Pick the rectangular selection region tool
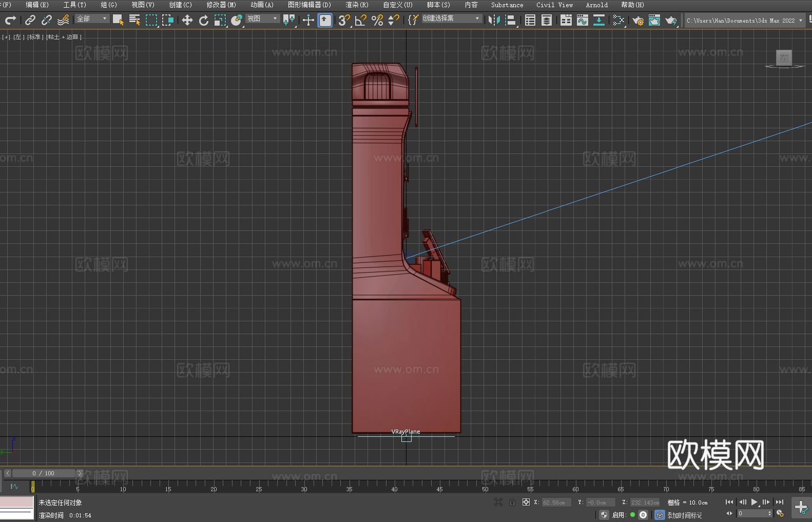Viewport: 812px width, 522px height. [x=151, y=20]
